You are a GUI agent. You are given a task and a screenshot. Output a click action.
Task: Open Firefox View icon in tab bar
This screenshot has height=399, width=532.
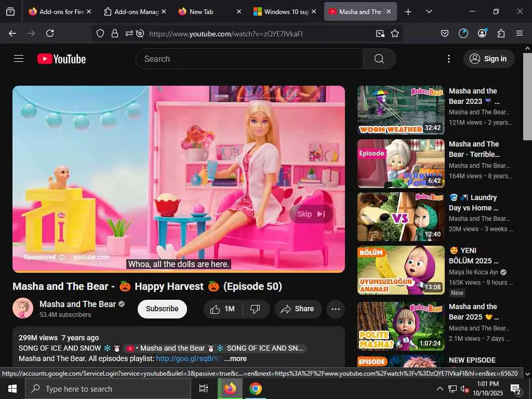[x=10, y=12]
